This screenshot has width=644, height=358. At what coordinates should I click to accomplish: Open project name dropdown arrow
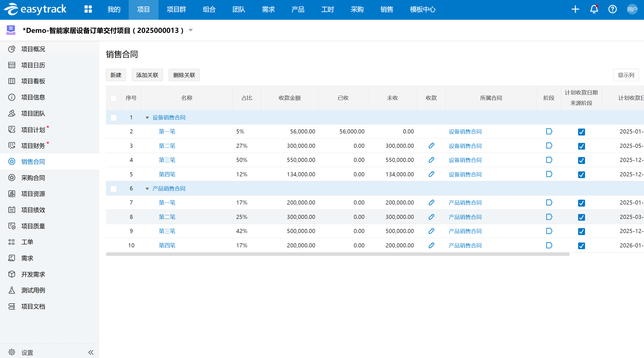click(x=190, y=30)
